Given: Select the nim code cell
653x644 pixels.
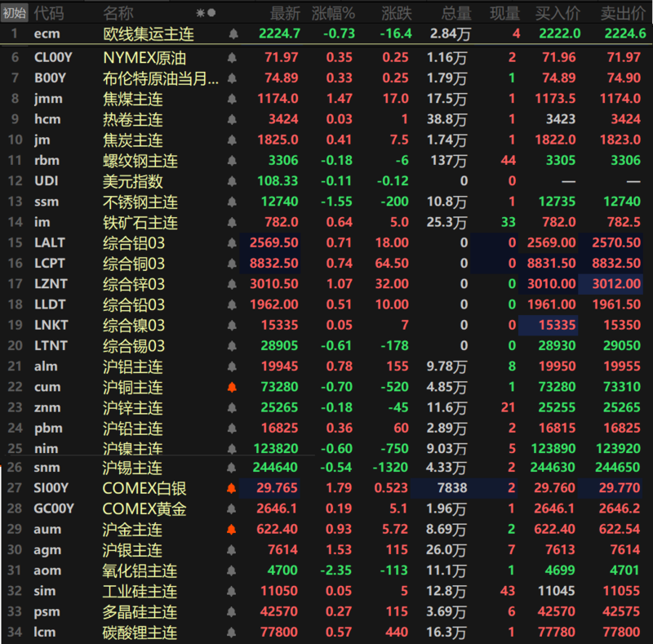Looking at the screenshot, I should click(47, 449).
